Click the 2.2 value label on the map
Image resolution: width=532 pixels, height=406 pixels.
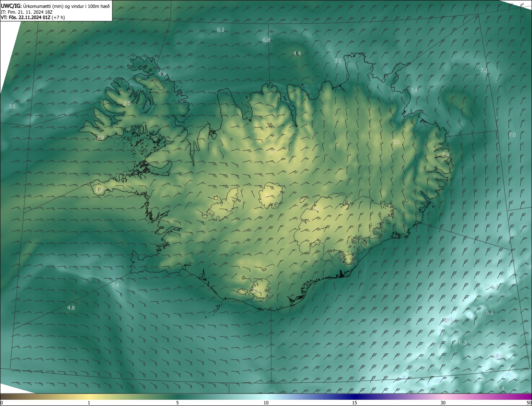pyautogui.click(x=396, y=142)
